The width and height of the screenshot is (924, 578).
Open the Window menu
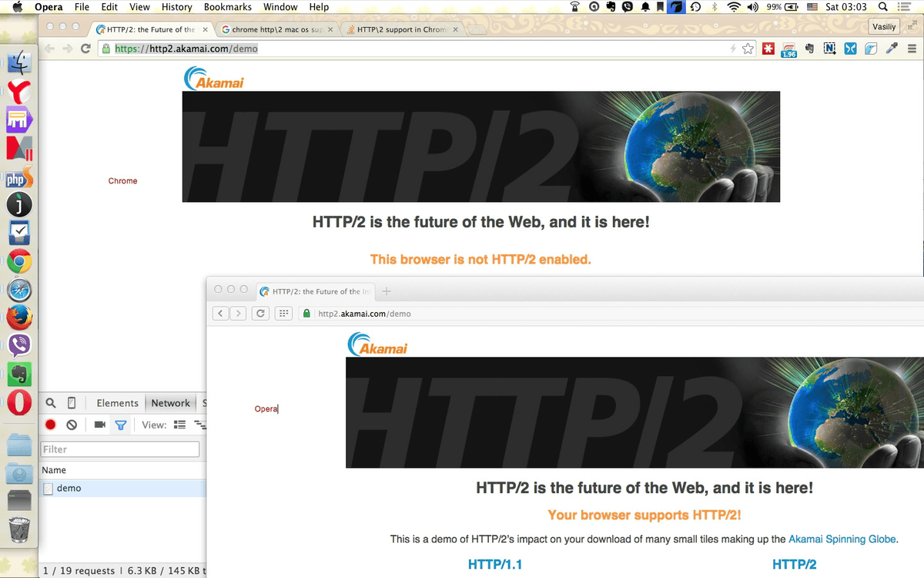280,7
